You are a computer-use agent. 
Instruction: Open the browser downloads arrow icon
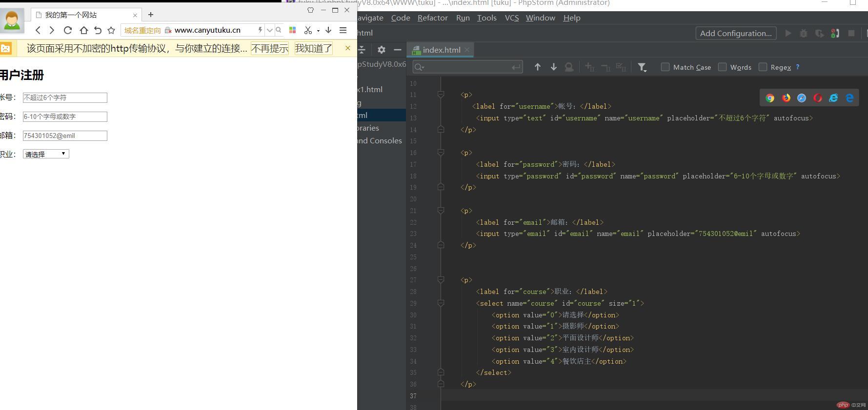point(328,30)
